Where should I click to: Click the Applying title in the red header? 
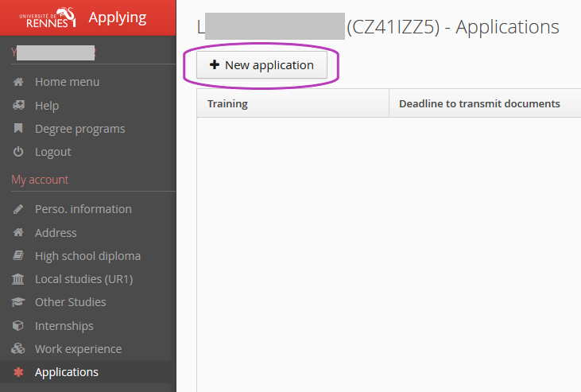coord(118,17)
